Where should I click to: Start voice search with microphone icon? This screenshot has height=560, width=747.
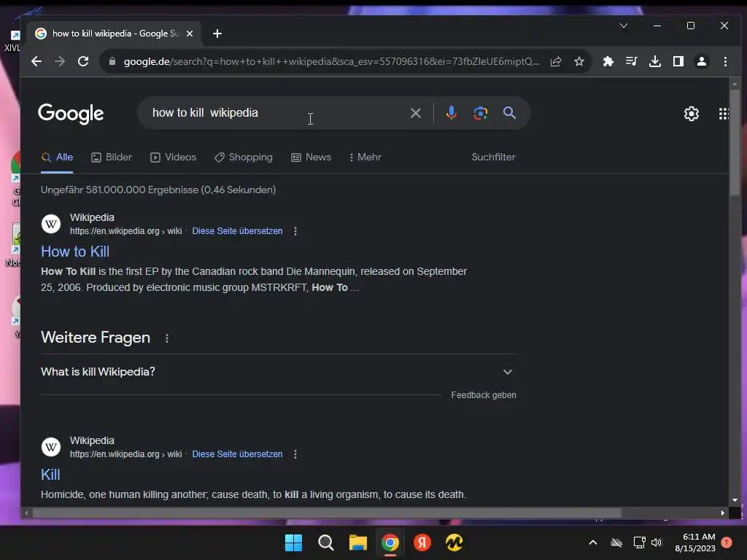click(x=451, y=113)
